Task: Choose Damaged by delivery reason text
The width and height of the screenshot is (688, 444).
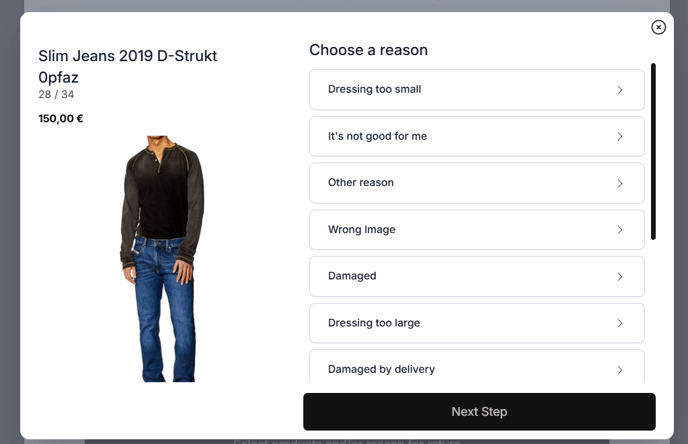Action: (381, 369)
